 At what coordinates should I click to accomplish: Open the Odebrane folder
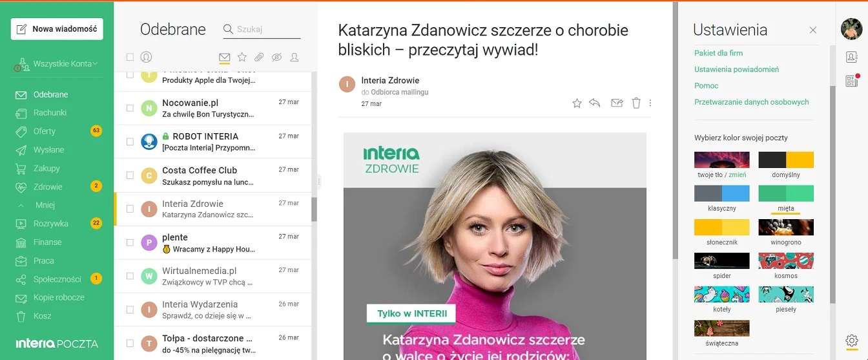pos(51,94)
